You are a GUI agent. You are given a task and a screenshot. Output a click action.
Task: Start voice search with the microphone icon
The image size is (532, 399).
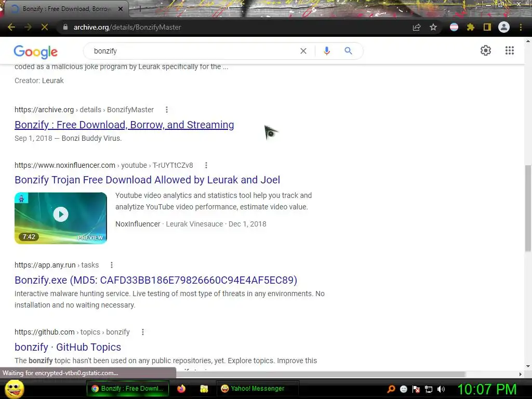(327, 51)
